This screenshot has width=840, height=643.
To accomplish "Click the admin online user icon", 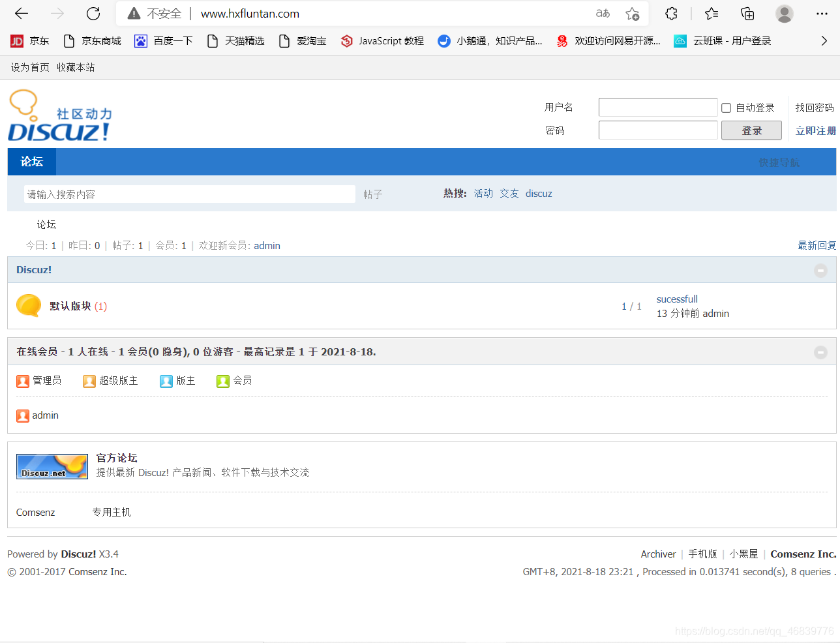I will [x=23, y=415].
